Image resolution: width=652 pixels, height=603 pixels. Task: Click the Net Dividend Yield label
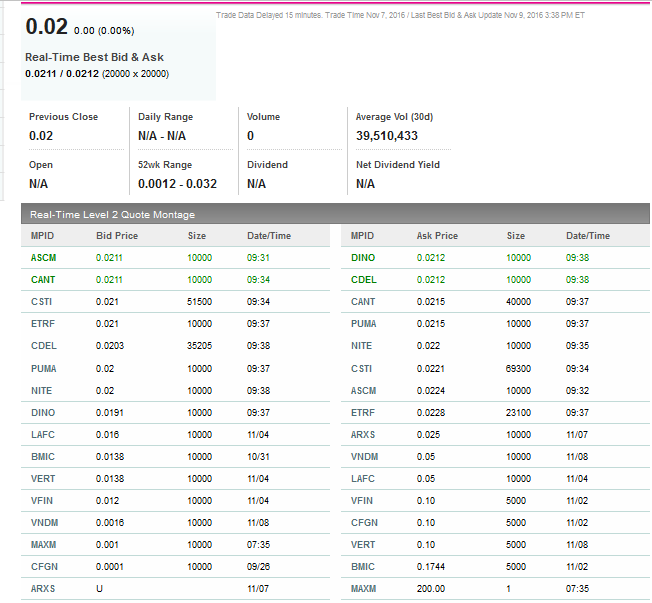[398, 165]
